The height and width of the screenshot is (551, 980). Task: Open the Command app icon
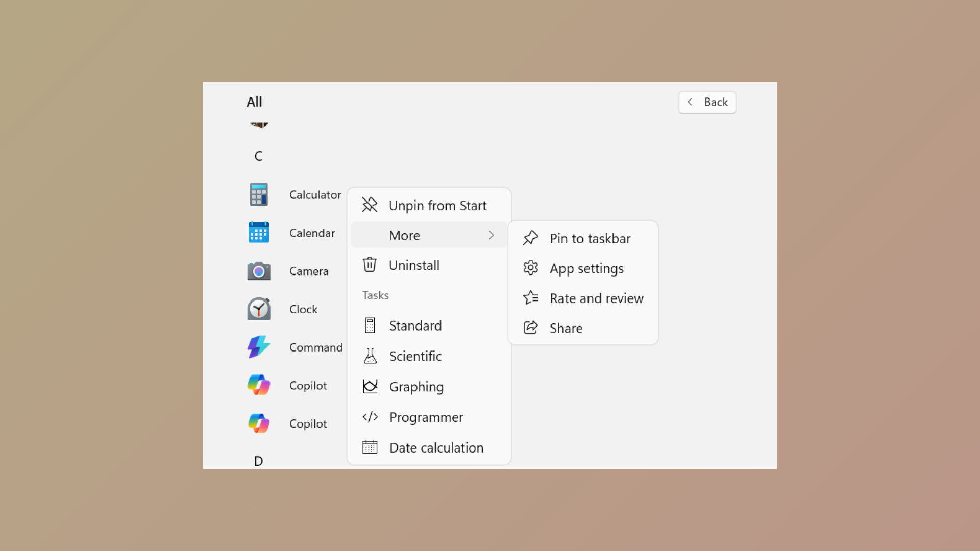point(258,347)
